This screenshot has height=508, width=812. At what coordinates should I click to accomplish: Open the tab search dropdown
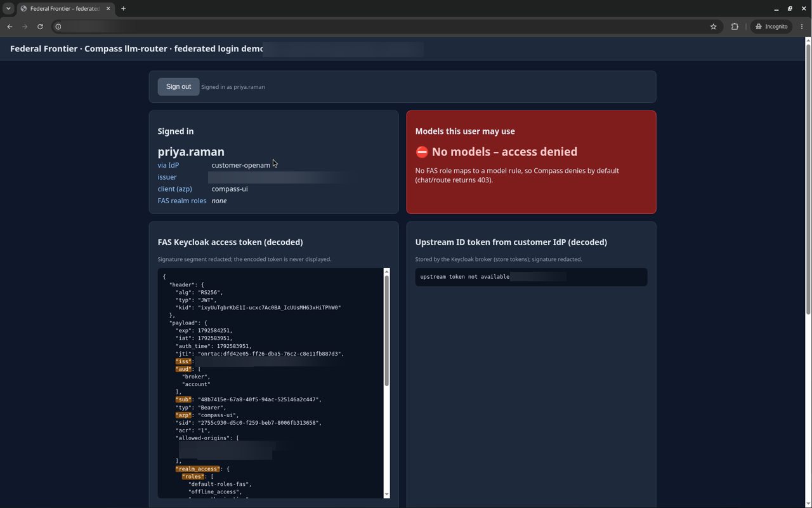[8, 9]
